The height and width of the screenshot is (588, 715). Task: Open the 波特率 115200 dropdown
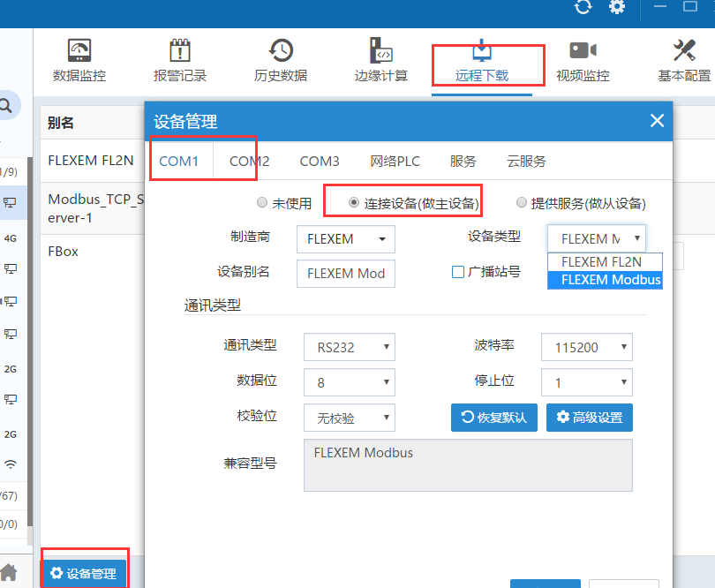[587, 347]
